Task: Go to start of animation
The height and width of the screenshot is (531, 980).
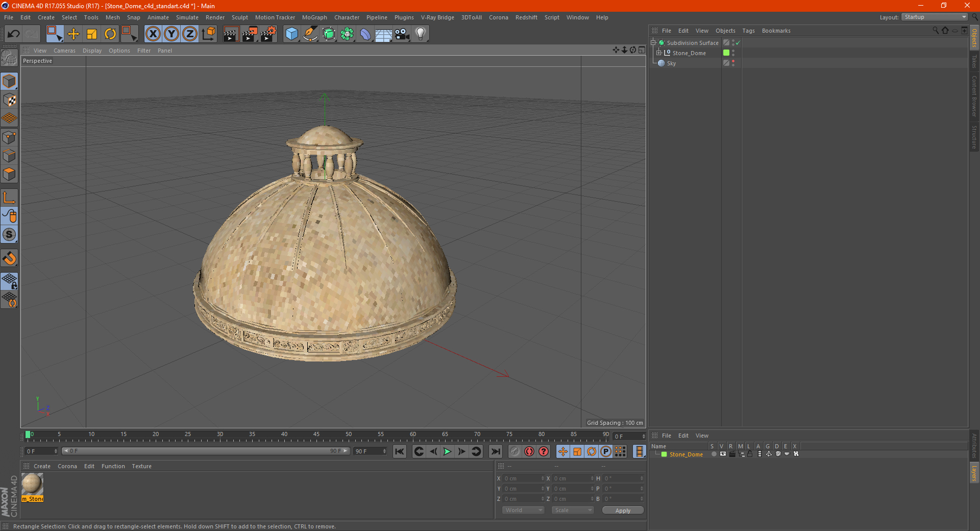Action: [x=400, y=451]
